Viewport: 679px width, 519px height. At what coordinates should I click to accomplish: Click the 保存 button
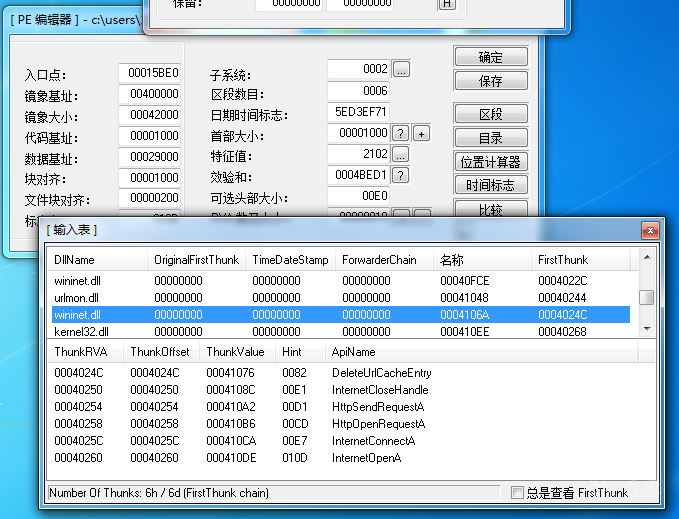coord(491,81)
